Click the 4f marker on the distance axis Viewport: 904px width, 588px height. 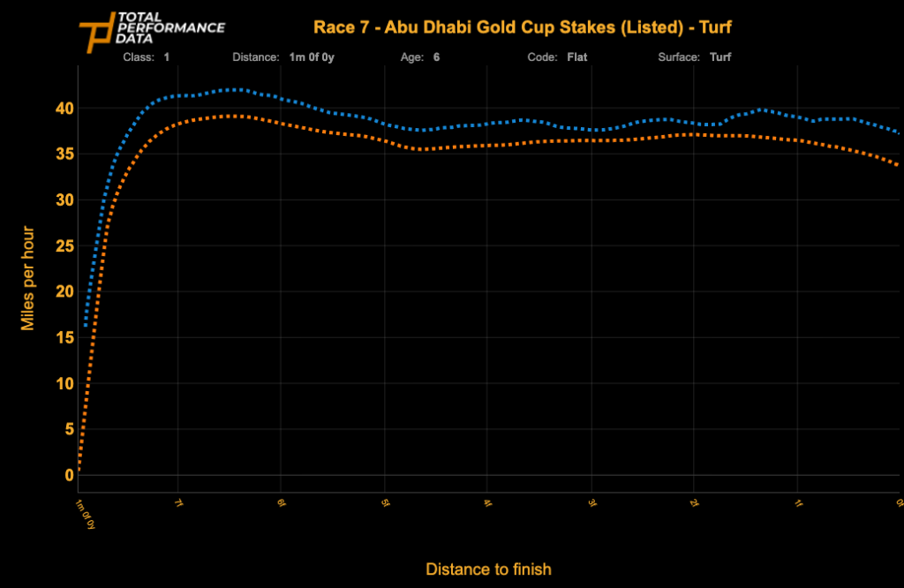(486, 502)
